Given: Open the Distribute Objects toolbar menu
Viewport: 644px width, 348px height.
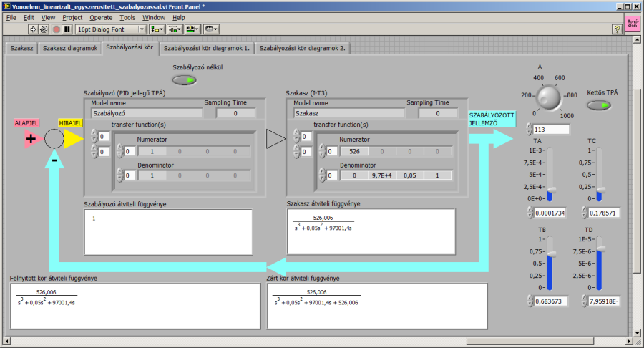Looking at the screenshot, I should [x=175, y=29].
